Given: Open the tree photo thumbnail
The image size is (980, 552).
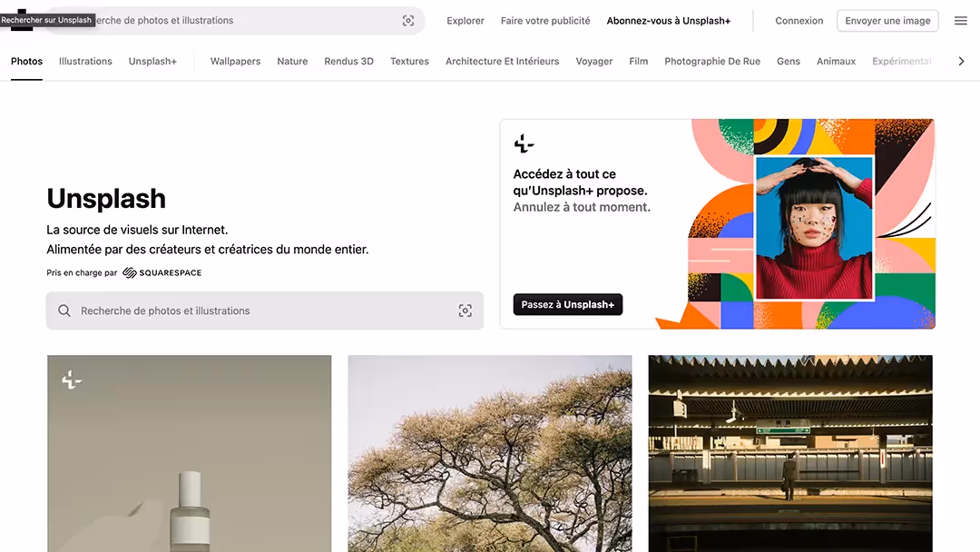Looking at the screenshot, I should click(x=489, y=453).
